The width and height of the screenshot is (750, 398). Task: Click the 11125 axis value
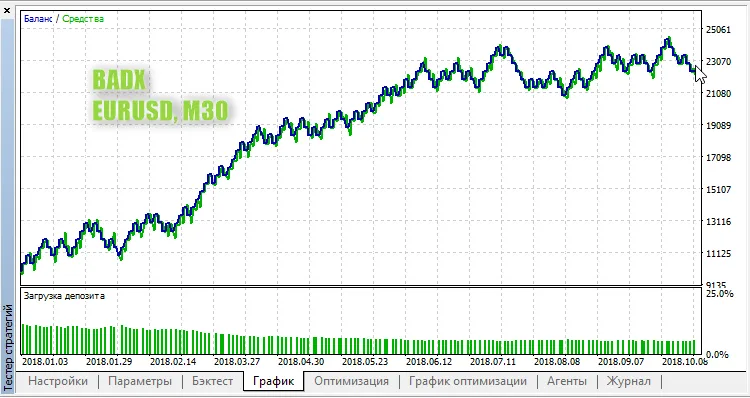pyautogui.click(x=718, y=254)
